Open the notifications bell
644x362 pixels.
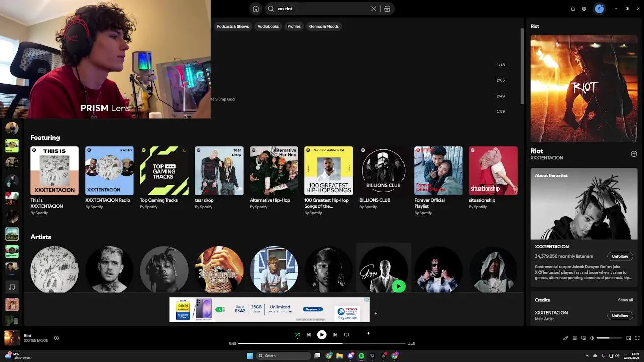(x=573, y=9)
